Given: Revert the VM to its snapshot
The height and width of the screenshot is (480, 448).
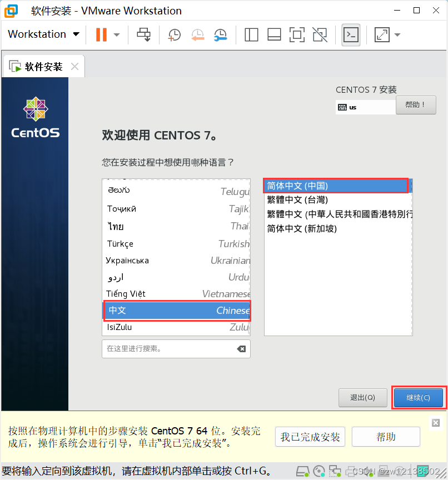Looking at the screenshot, I should [x=197, y=34].
